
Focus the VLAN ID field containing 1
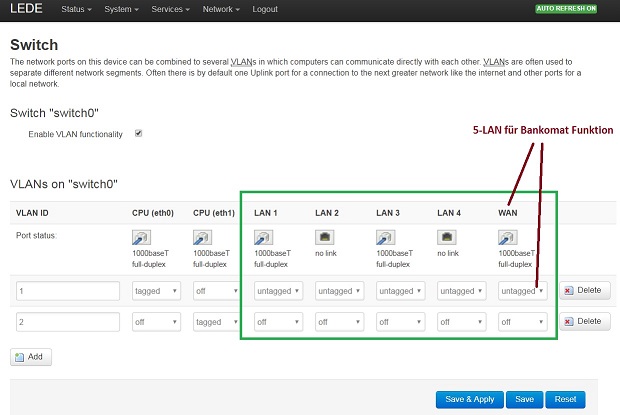[68, 291]
